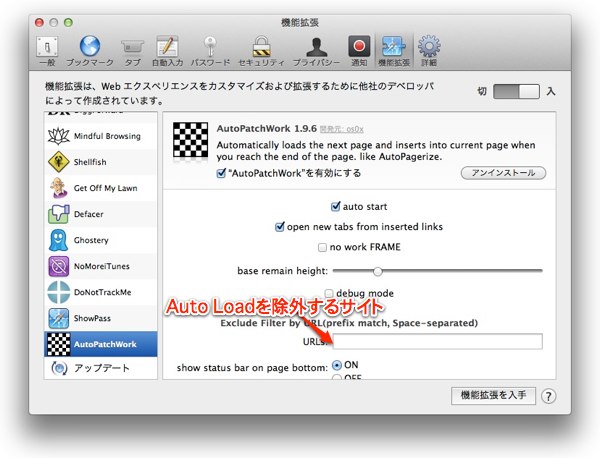Open the General (一般) preferences pane
Viewport: 600px width, 458px height.
tap(47, 51)
